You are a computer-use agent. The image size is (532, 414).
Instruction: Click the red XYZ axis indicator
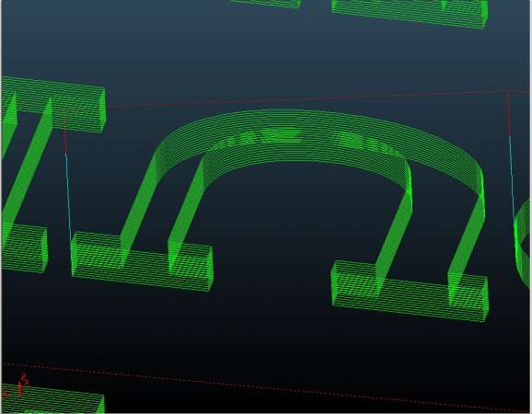(17, 385)
